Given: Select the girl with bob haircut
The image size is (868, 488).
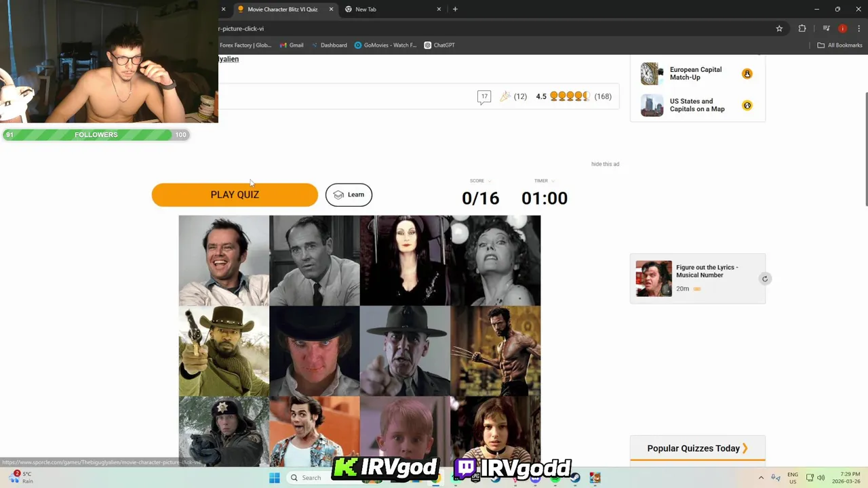Looking at the screenshot, I should click(496, 432).
